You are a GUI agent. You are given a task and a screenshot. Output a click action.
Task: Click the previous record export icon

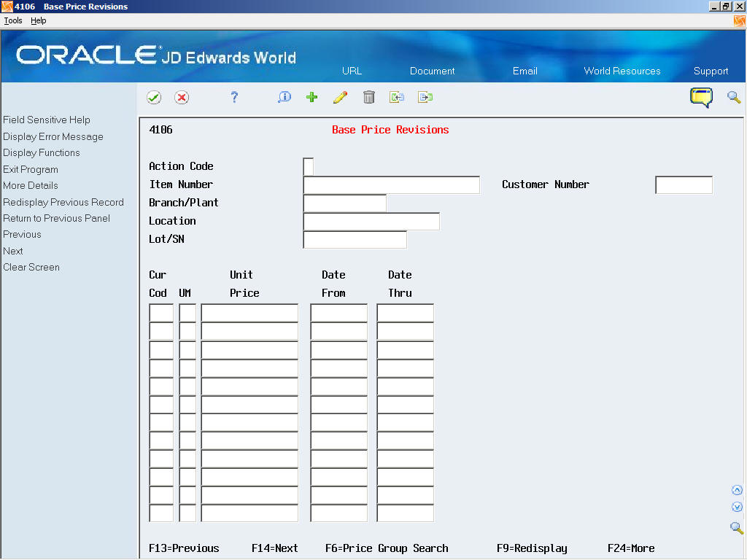[x=397, y=97]
